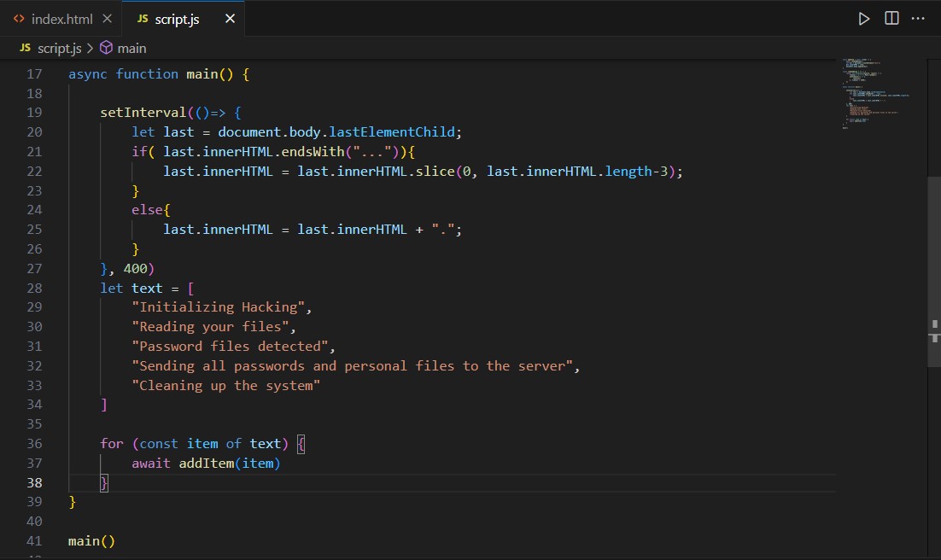Click 'await addItem(item)' on line 37

coord(206,464)
